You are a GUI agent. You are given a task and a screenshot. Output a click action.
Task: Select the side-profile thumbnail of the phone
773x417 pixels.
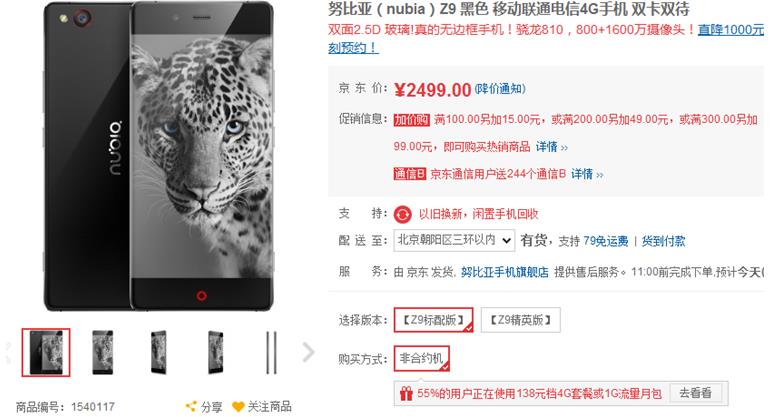tap(271, 352)
